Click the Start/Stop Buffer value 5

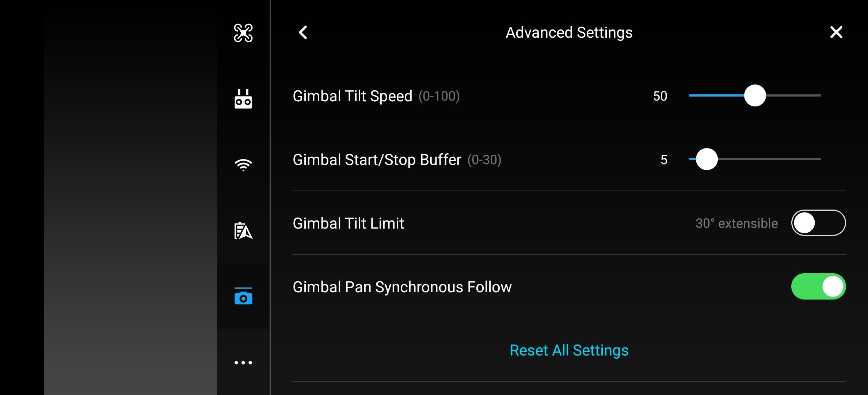664,160
